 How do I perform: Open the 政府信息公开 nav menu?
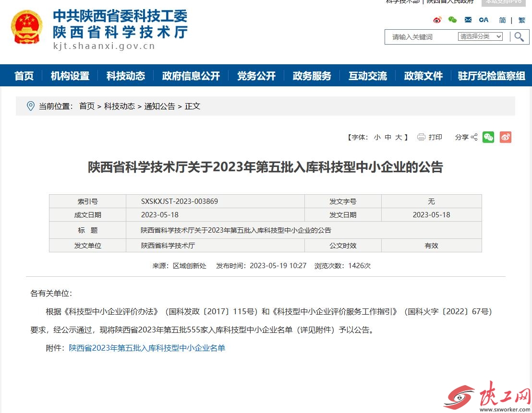pyautogui.click(x=191, y=76)
